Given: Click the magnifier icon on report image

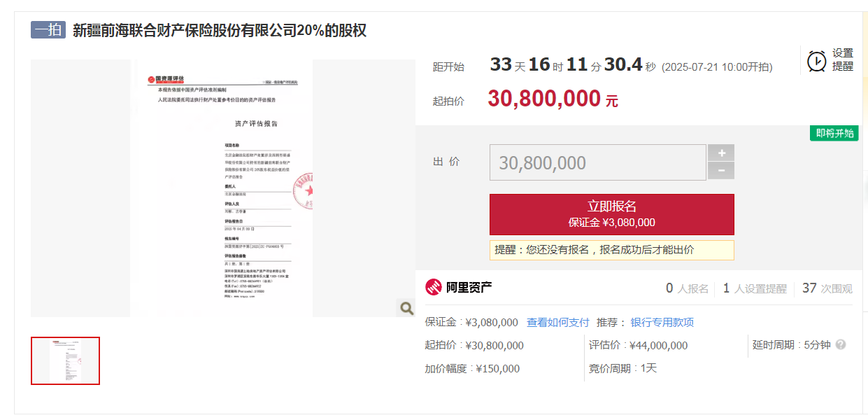Looking at the screenshot, I should [406, 307].
